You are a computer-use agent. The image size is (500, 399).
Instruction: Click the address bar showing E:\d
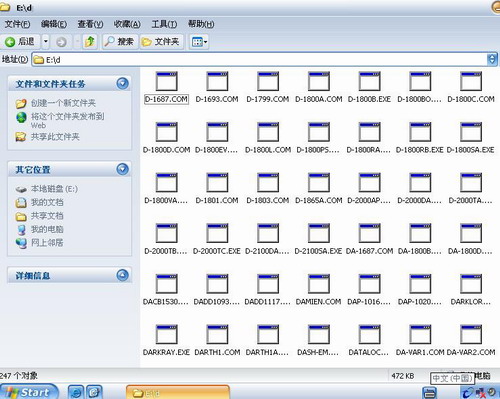point(260,60)
